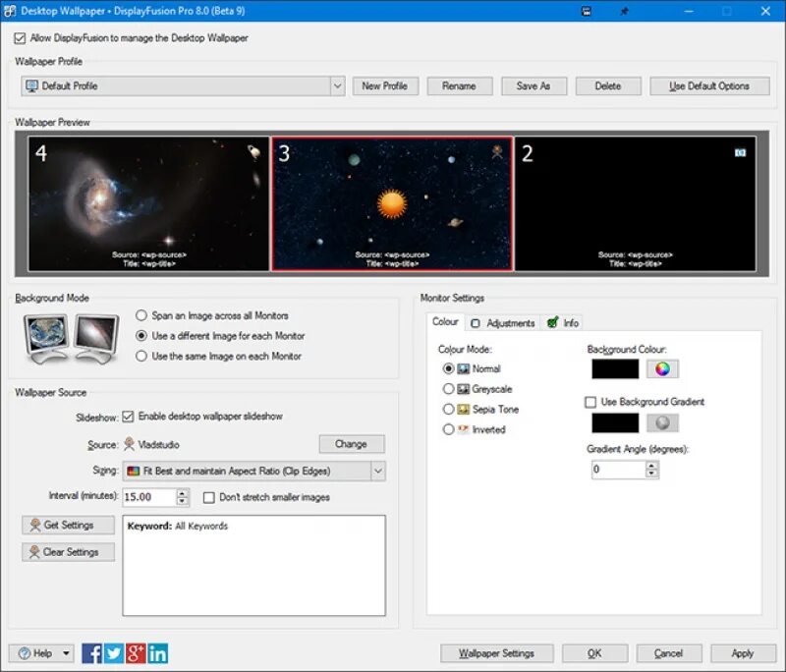Open Google Plus share icon
This screenshot has height=672, width=786.
[136, 653]
